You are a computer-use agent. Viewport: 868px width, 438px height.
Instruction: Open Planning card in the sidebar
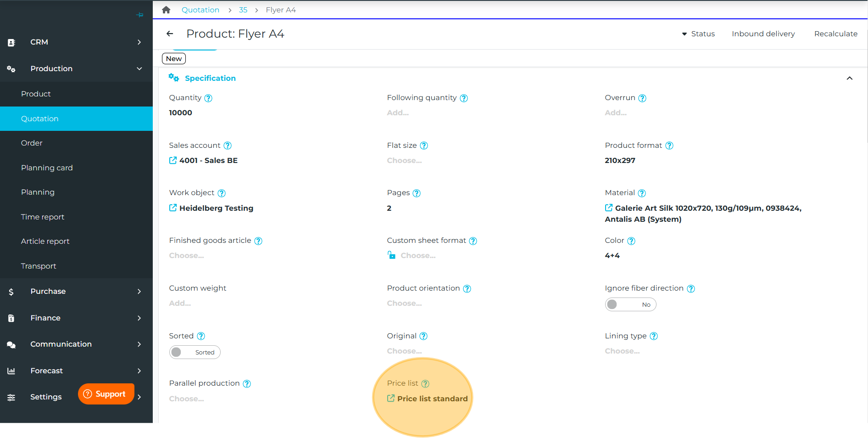pyautogui.click(x=47, y=168)
